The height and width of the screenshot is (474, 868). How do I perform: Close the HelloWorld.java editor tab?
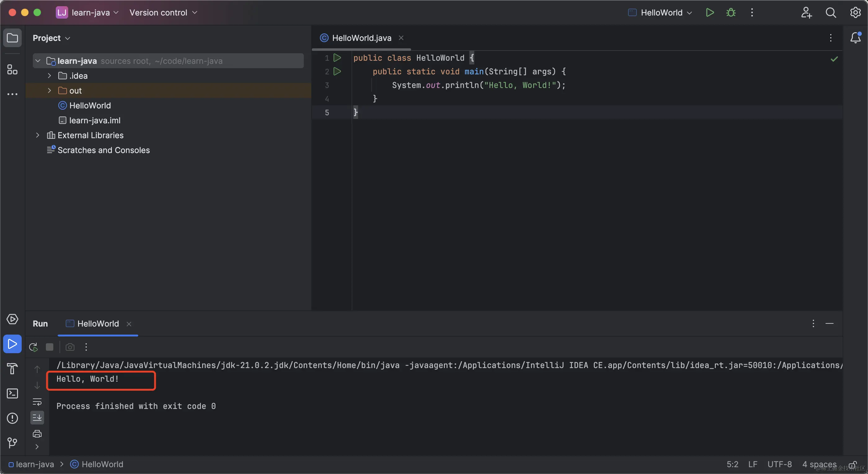[401, 38]
